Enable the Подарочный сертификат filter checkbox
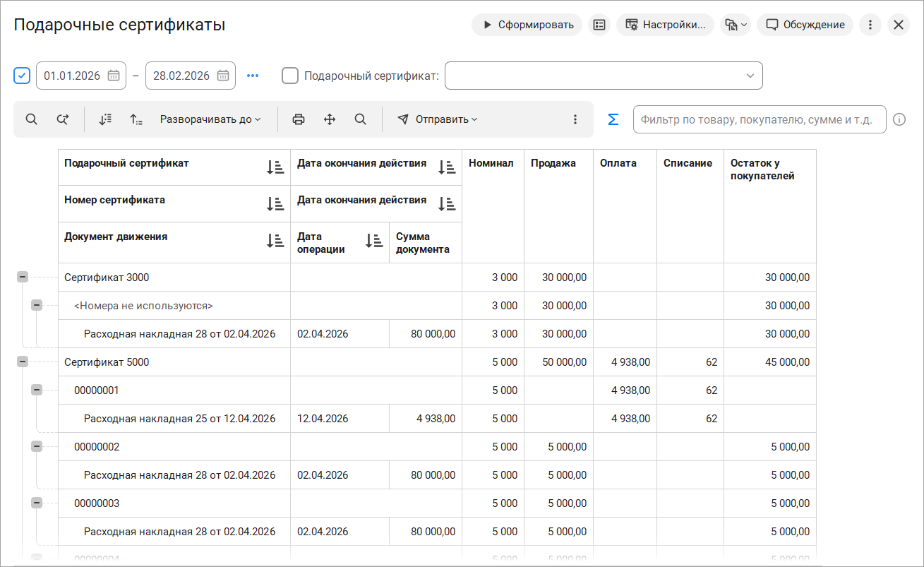This screenshot has width=924, height=567. pos(290,76)
